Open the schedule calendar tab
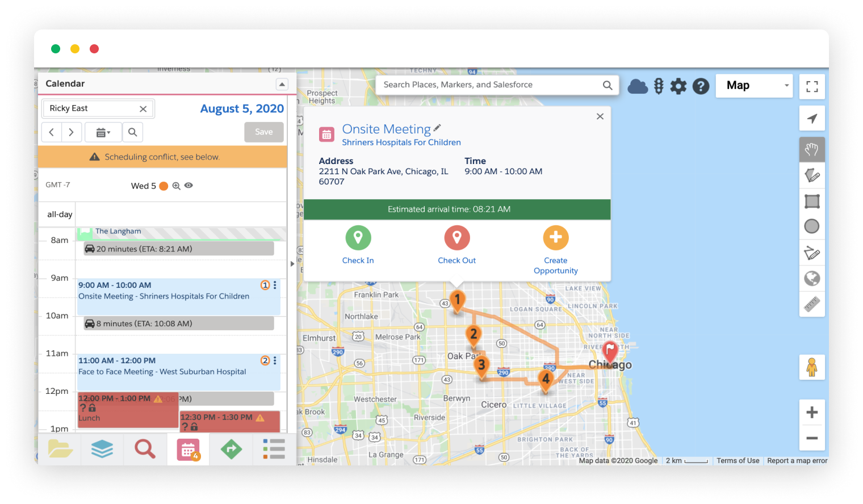The image size is (863, 504). pyautogui.click(x=188, y=450)
